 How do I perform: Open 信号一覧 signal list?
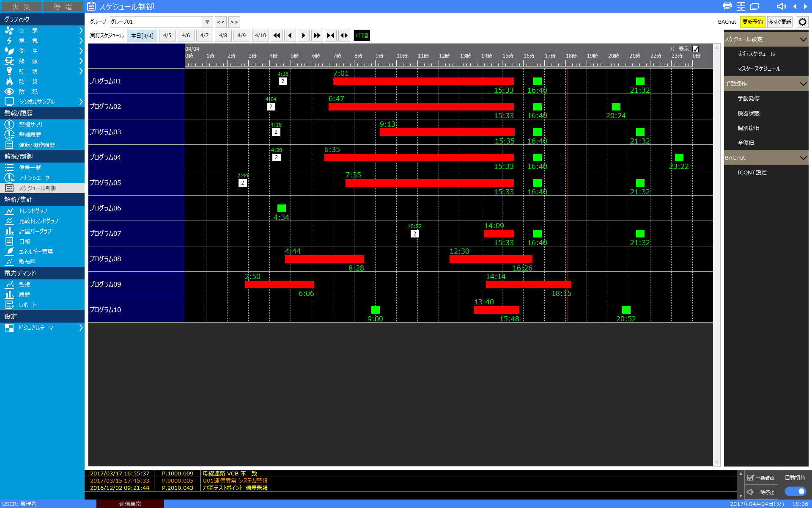[x=42, y=168]
